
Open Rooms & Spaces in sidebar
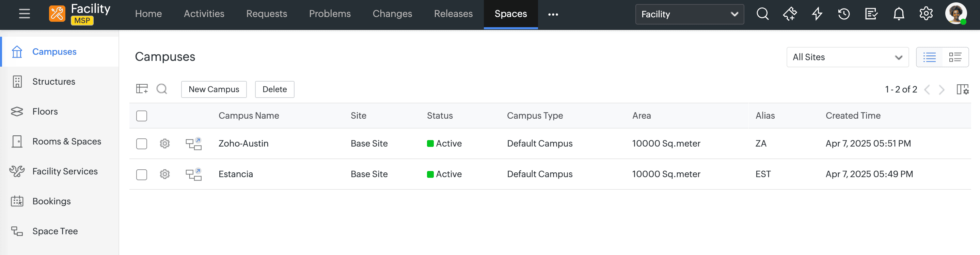point(67,141)
